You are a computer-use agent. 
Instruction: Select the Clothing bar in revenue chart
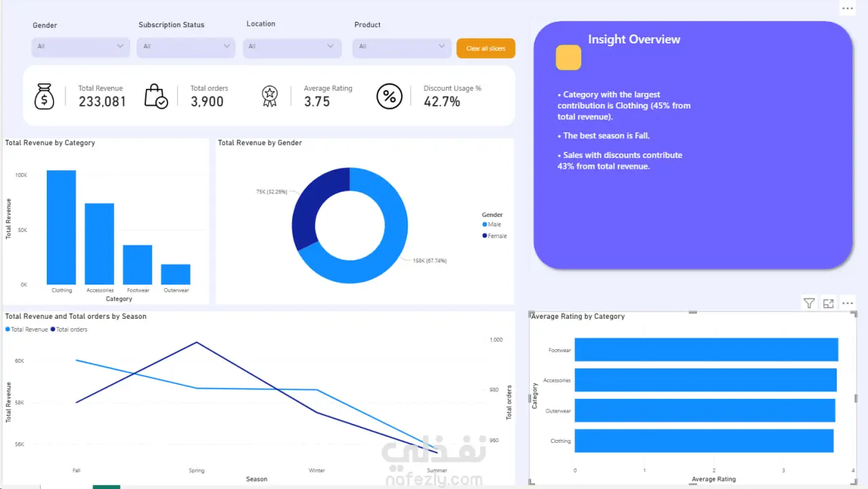(x=61, y=227)
